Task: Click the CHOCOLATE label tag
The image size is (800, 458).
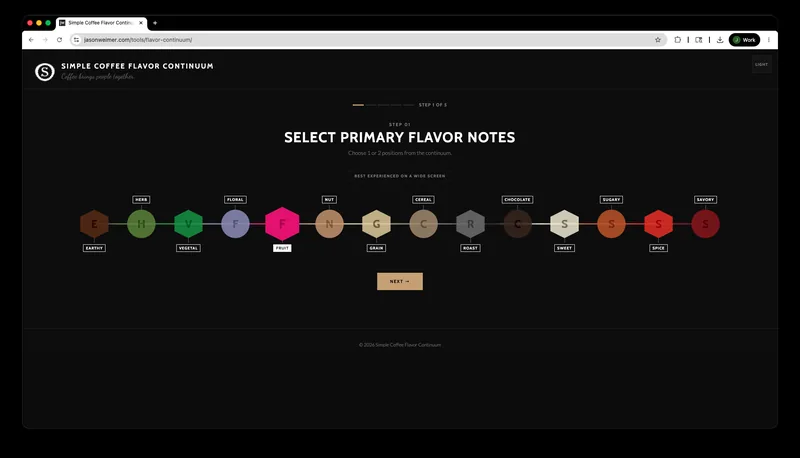Action: pyautogui.click(x=517, y=199)
